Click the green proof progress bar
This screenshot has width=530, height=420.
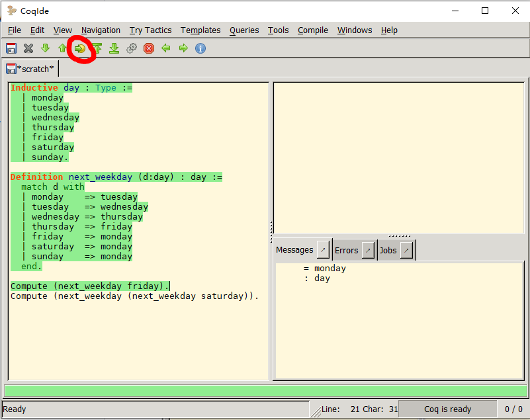(x=265, y=391)
